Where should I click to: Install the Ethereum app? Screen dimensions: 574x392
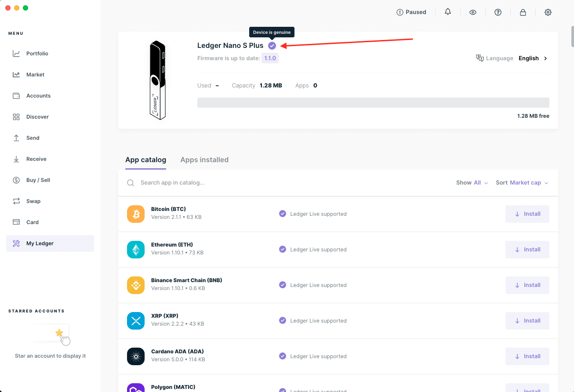527,250
